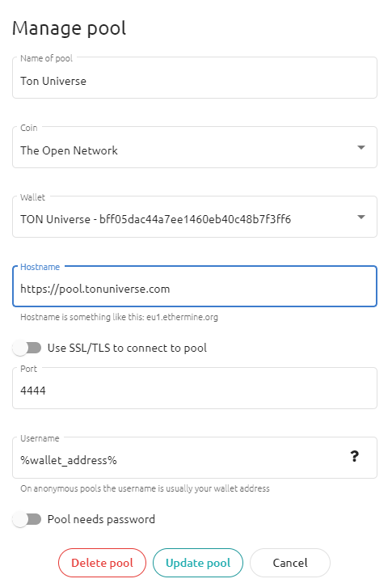Turn on the Pool needs password switch
392x583 pixels.
click(x=27, y=519)
